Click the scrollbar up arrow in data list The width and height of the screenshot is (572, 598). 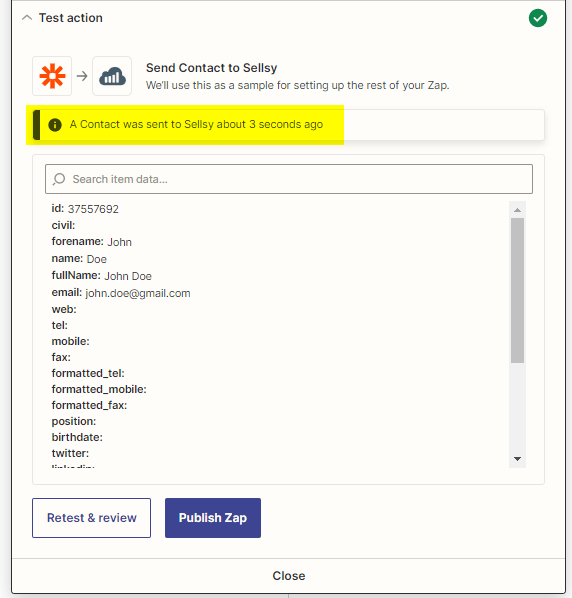(x=517, y=210)
